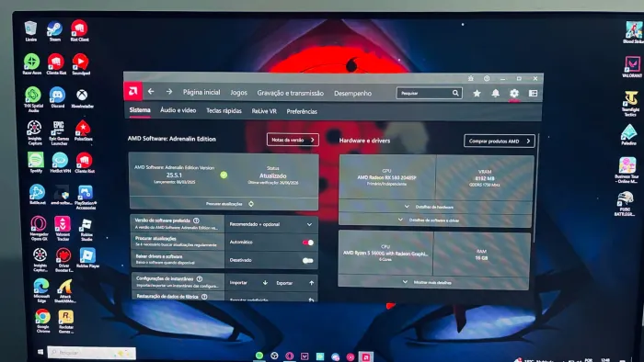Click the Importar snapshot button
Screen dimensions: 644x362
[248, 283]
